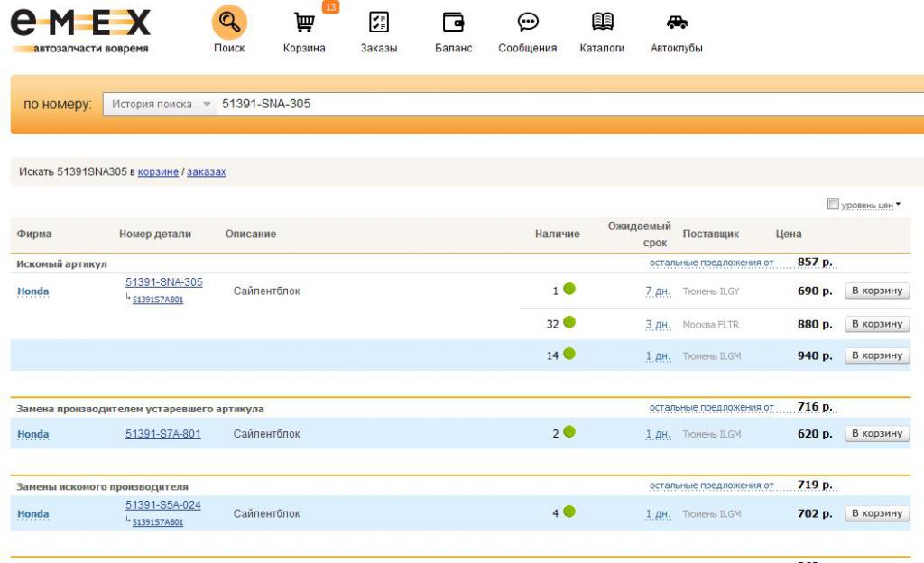Expand other offers from 716 р.
This screenshot has width=924, height=563.
[x=711, y=408]
